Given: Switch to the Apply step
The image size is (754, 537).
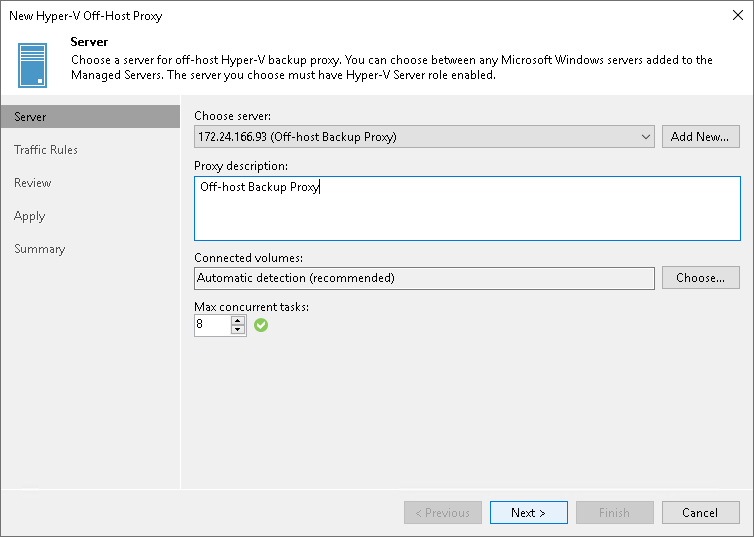Looking at the screenshot, I should pyautogui.click(x=30, y=216).
